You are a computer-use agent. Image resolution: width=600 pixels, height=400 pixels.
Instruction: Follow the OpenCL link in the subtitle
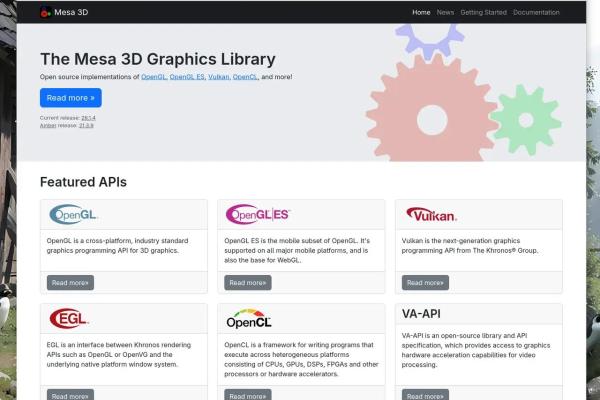(245, 77)
